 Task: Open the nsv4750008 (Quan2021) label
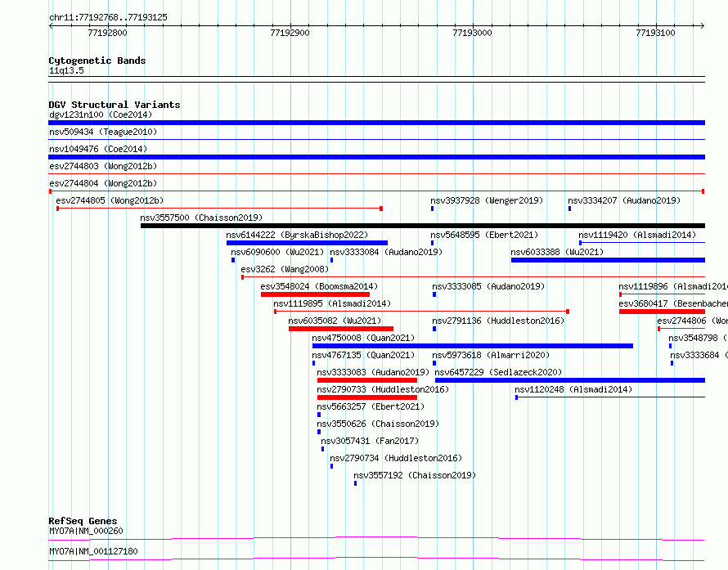pyautogui.click(x=363, y=338)
